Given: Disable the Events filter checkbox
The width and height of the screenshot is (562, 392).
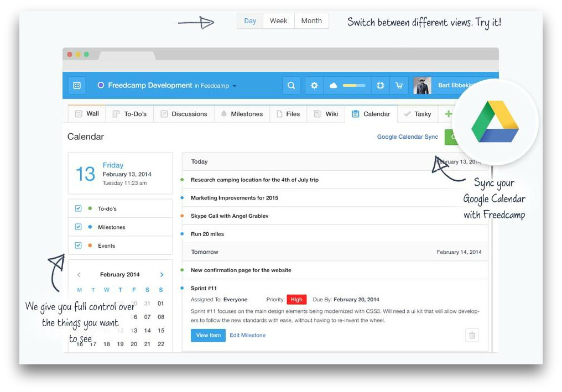Looking at the screenshot, I should tap(78, 245).
